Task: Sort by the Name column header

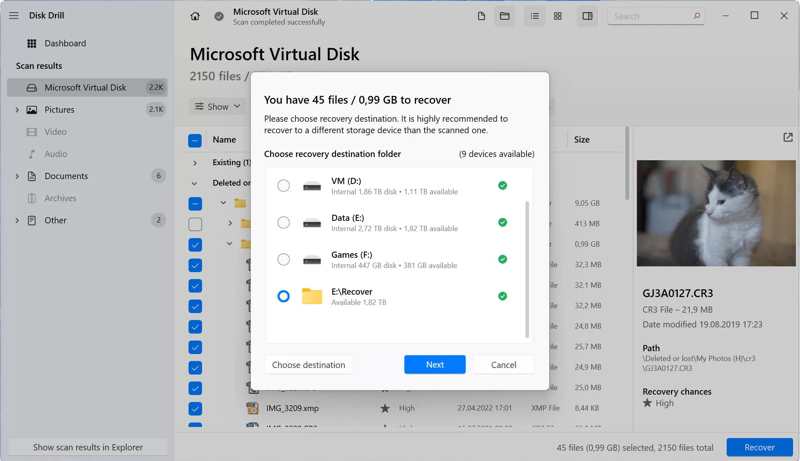Action: (x=224, y=140)
